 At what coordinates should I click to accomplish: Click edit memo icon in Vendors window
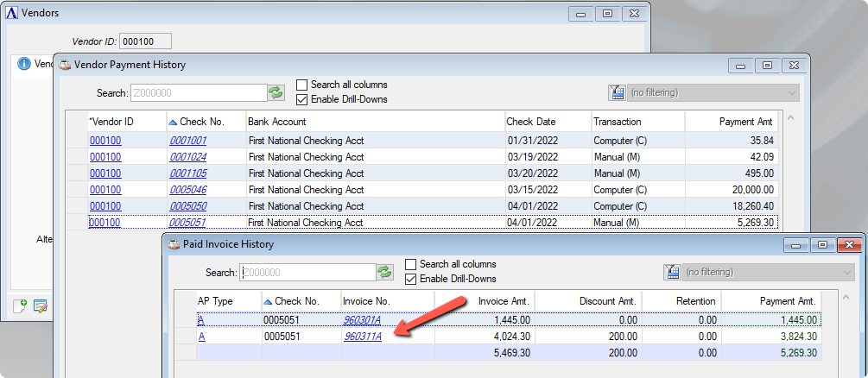[x=40, y=306]
